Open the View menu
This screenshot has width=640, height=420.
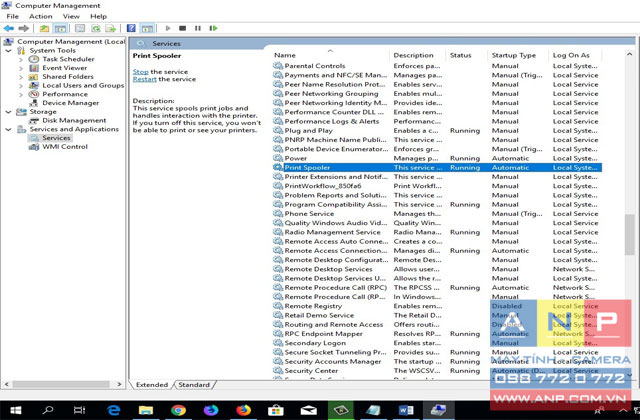click(71, 16)
